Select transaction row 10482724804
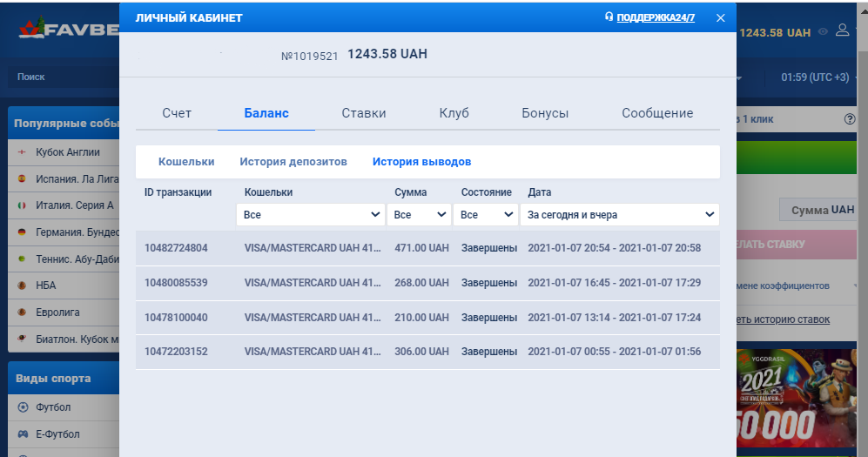This screenshot has height=457, width=868. click(427, 248)
